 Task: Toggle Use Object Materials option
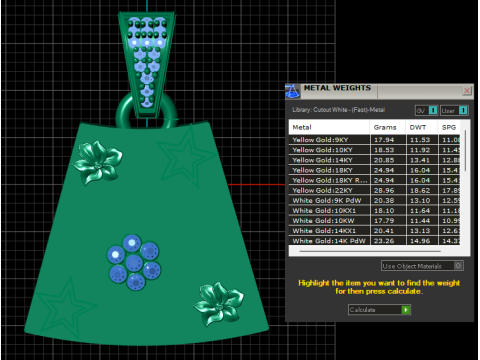(422, 266)
